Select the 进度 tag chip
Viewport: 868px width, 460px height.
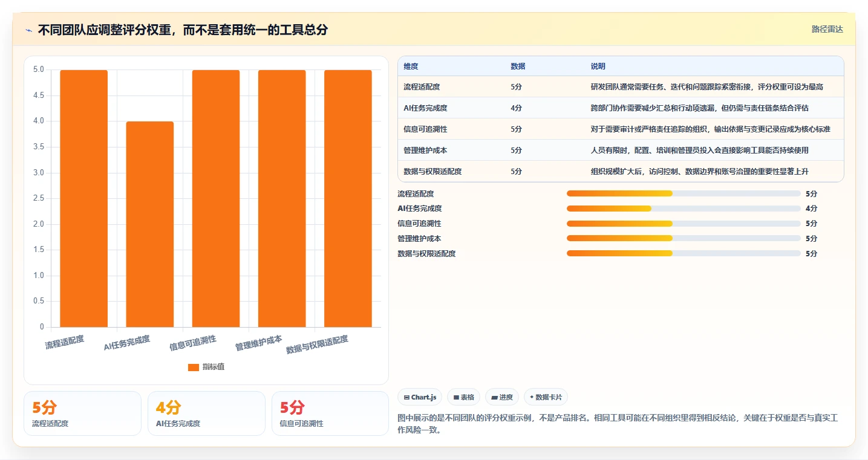[502, 397]
